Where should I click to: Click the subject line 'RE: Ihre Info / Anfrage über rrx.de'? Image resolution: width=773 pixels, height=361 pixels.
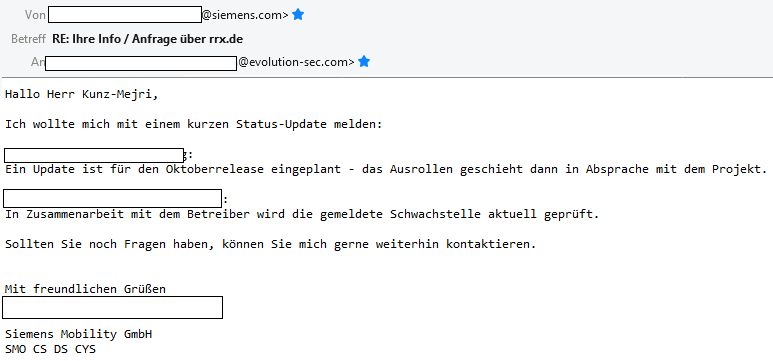tap(147, 39)
